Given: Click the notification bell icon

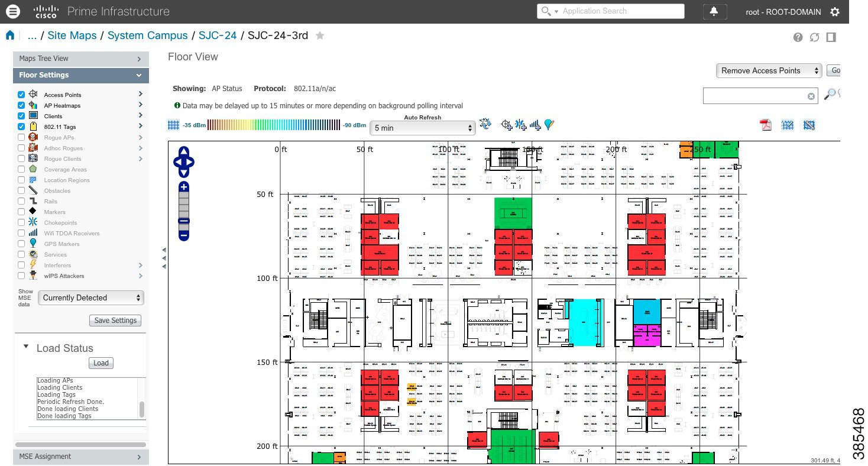Looking at the screenshot, I should pyautogui.click(x=715, y=11).
